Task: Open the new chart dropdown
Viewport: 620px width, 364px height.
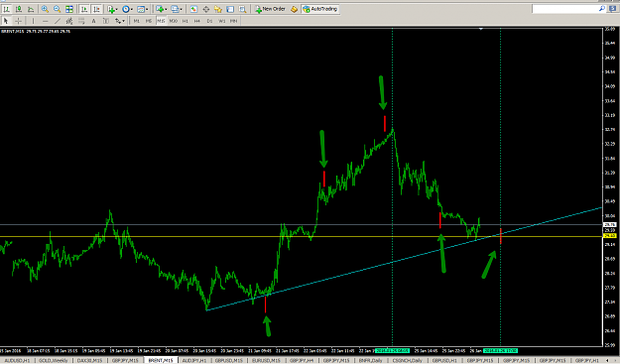Action: coord(161,9)
